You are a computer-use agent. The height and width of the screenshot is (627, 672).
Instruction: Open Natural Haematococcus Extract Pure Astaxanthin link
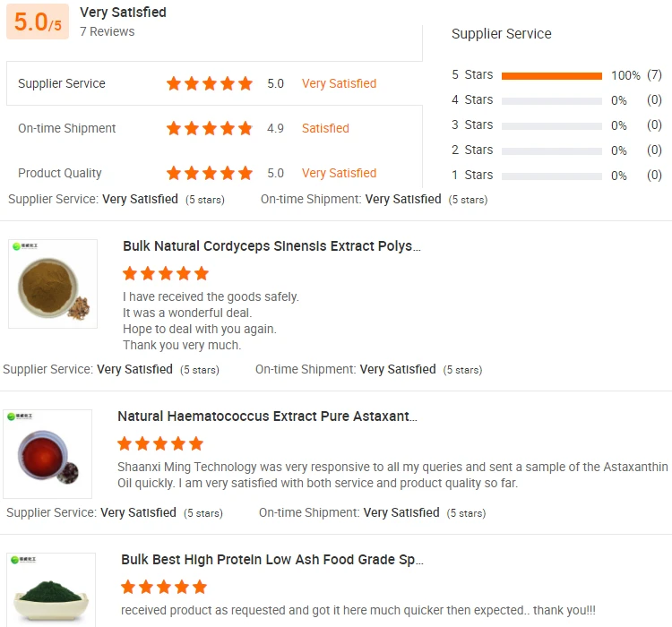tap(267, 417)
